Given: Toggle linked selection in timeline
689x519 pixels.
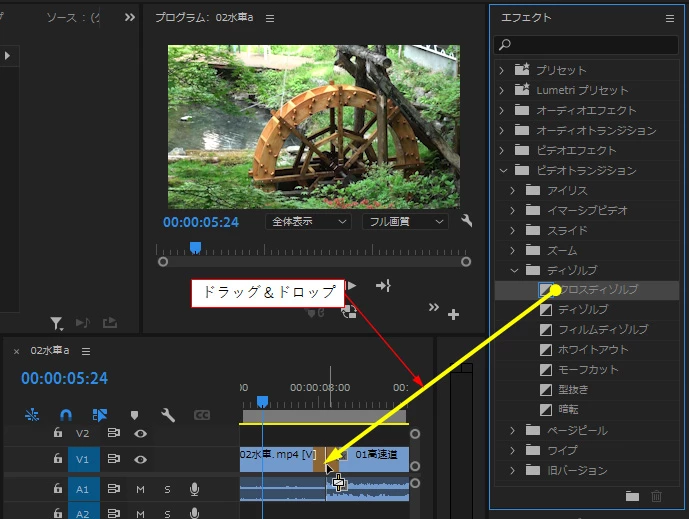Looking at the screenshot, I should [x=100, y=415].
